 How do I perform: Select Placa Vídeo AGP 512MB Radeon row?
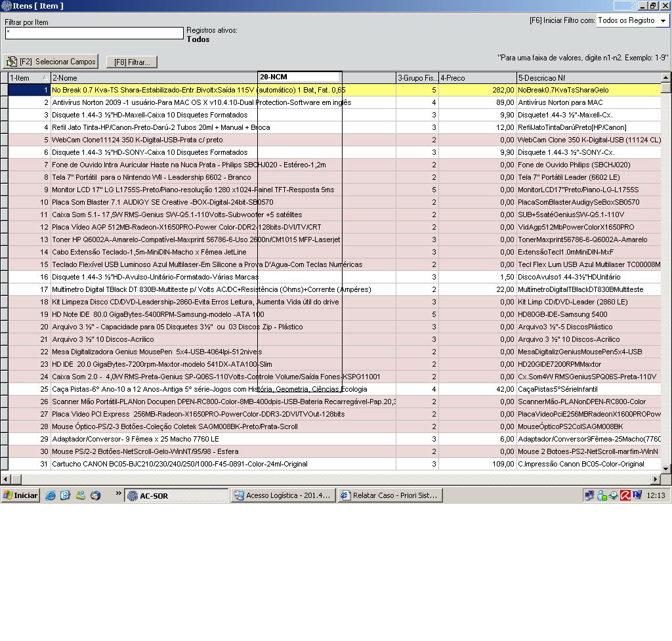(x=334, y=226)
